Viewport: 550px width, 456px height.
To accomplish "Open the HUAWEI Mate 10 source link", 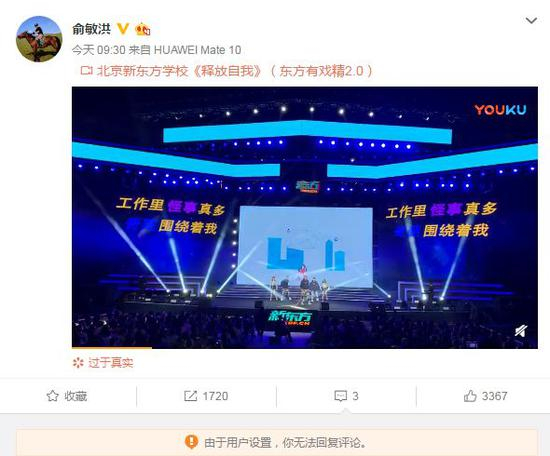I will 197,50.
